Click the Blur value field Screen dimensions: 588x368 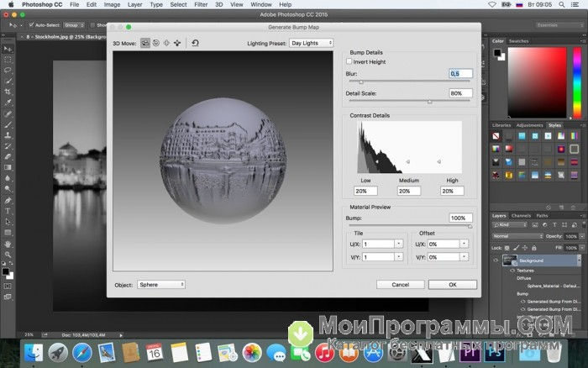[460, 74]
